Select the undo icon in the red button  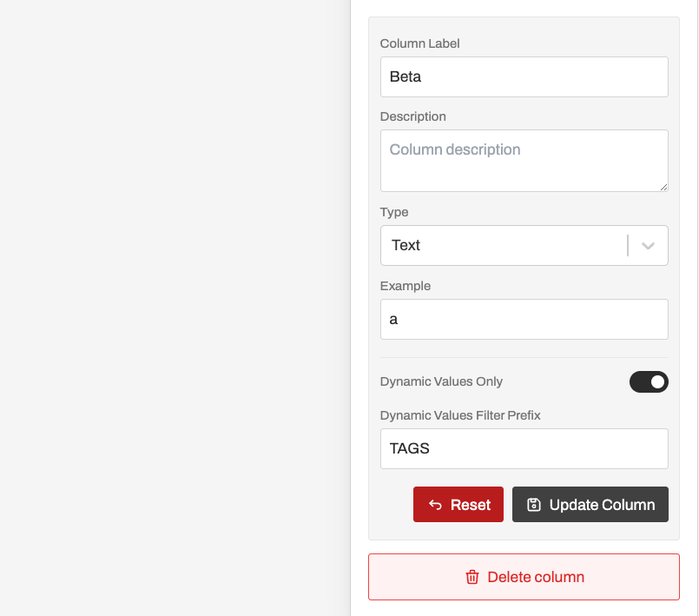(x=434, y=504)
